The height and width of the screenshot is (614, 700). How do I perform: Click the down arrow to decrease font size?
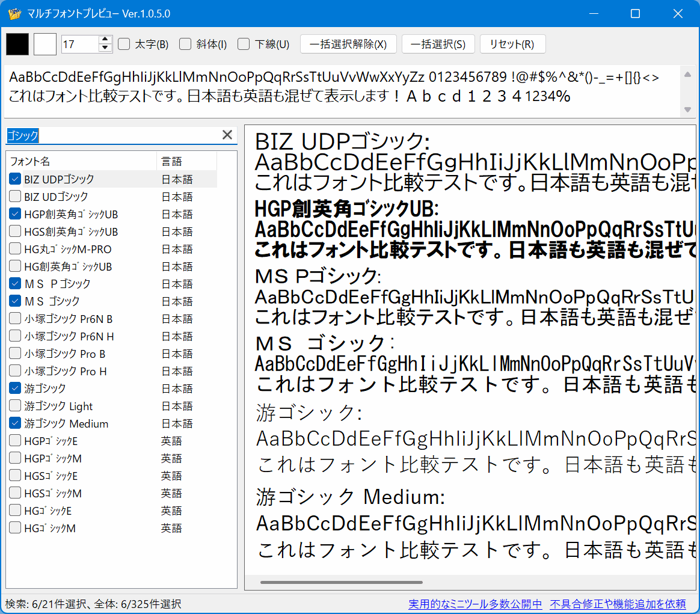coord(104,48)
